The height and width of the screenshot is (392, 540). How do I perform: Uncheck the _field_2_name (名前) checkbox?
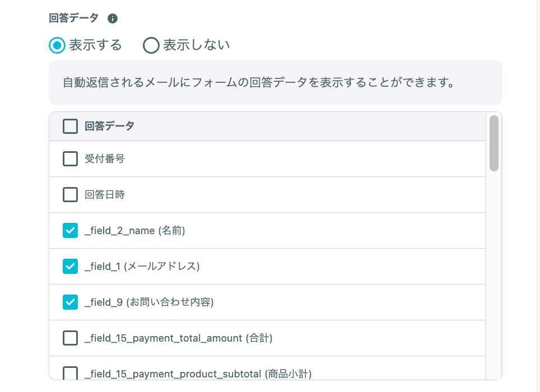tap(70, 231)
